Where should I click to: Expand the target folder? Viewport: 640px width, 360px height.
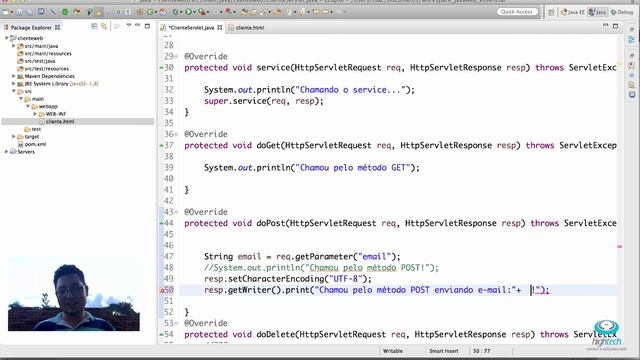pos(13,136)
